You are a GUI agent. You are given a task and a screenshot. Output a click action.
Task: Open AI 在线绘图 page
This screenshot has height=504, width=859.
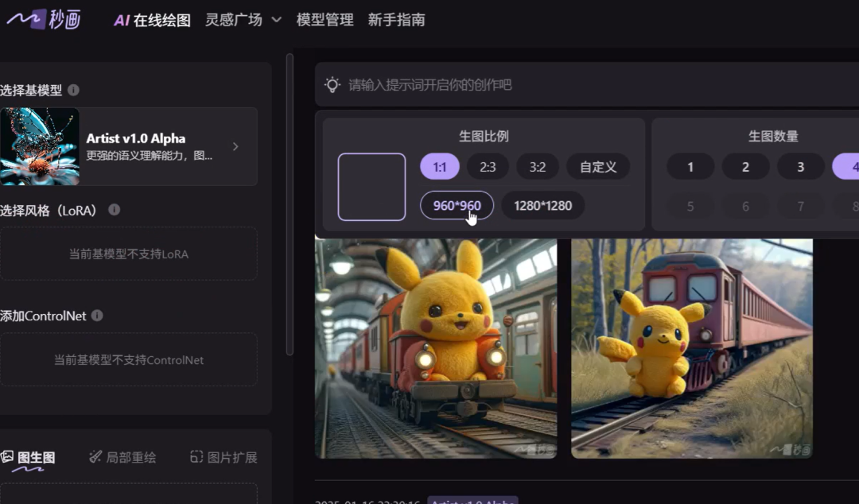tap(152, 20)
